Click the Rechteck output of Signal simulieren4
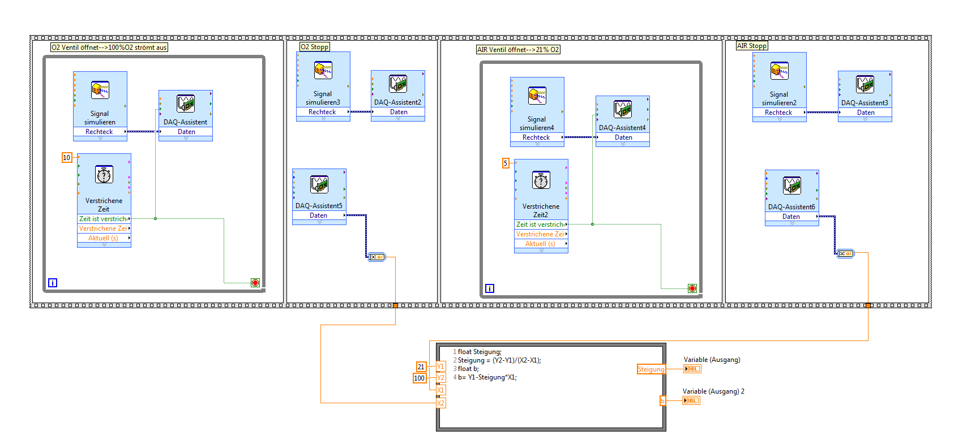This screenshot has width=980, height=440. click(537, 137)
